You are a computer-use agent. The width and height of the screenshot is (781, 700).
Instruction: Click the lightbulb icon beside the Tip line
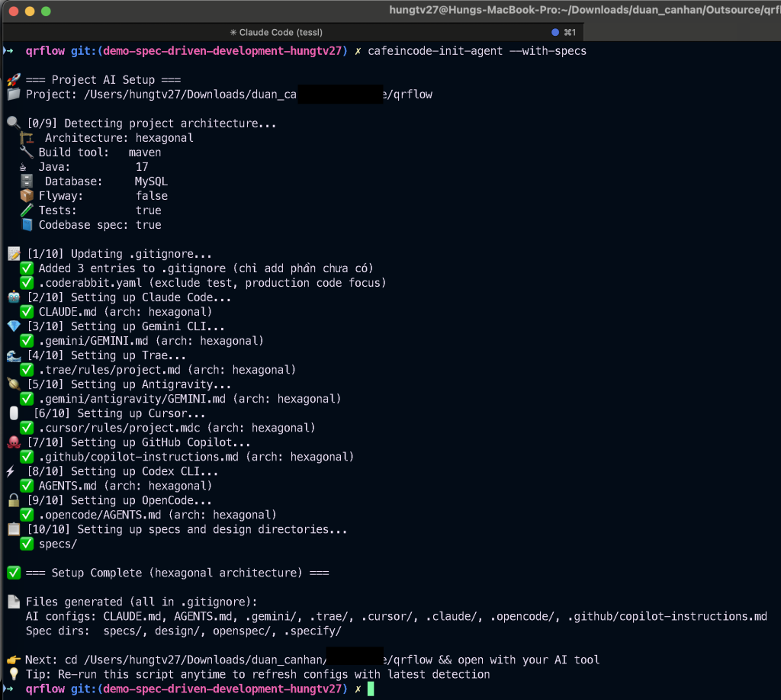point(13,674)
